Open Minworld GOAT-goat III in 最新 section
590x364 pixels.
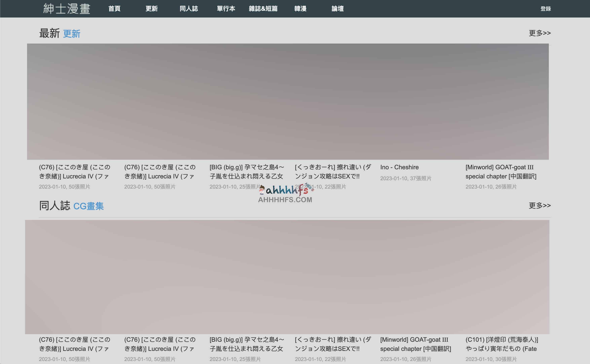click(501, 172)
